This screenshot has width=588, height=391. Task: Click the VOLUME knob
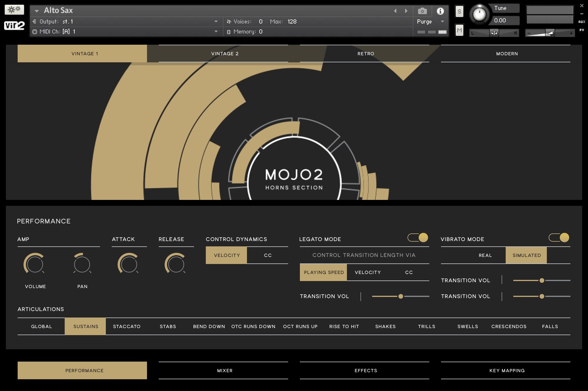pyautogui.click(x=35, y=264)
